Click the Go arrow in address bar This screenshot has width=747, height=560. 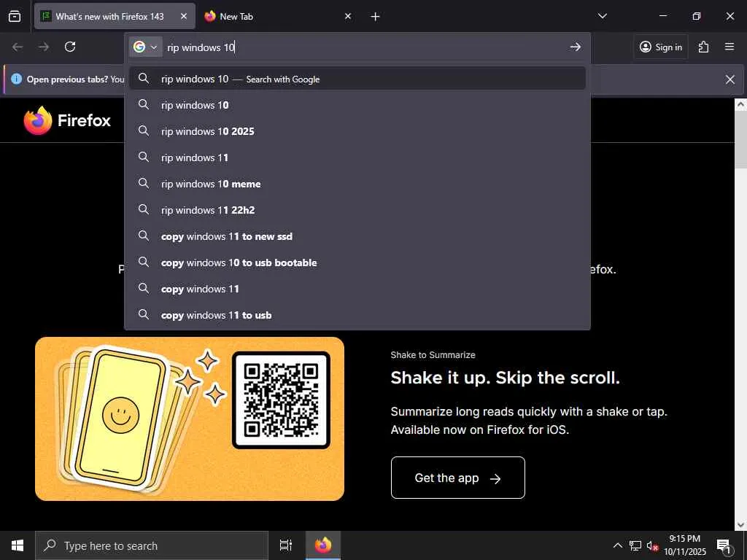(x=576, y=47)
